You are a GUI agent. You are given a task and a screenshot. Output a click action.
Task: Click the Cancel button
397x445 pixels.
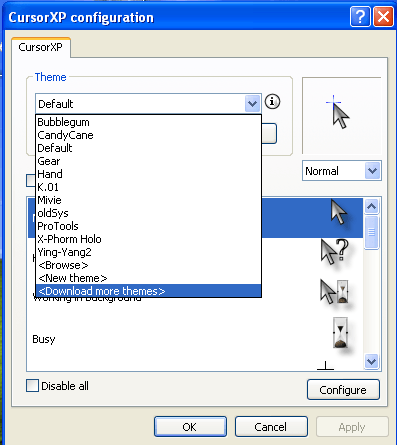pos(271,427)
